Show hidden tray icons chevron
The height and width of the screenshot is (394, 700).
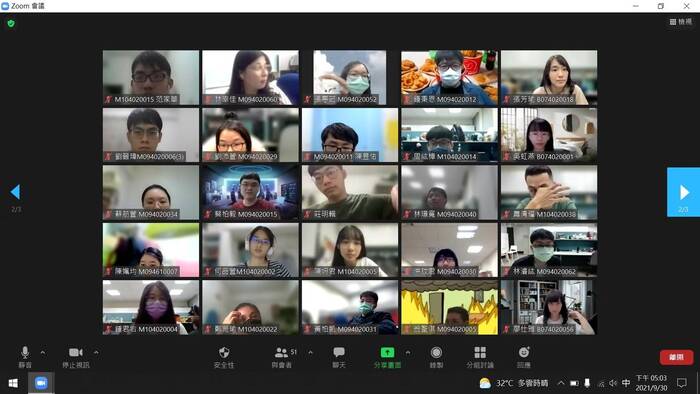click(561, 383)
